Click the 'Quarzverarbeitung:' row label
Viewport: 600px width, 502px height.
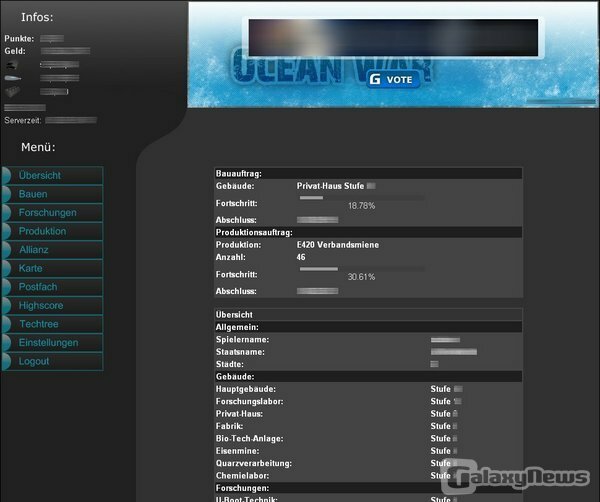click(254, 463)
